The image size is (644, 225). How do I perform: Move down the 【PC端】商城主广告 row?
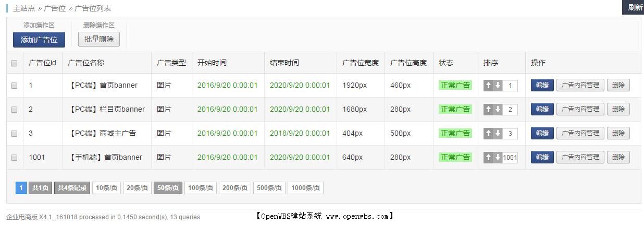click(x=498, y=134)
